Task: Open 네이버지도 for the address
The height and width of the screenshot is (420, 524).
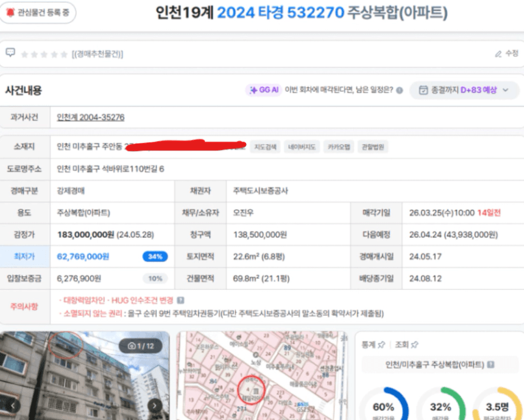Action: click(x=302, y=147)
